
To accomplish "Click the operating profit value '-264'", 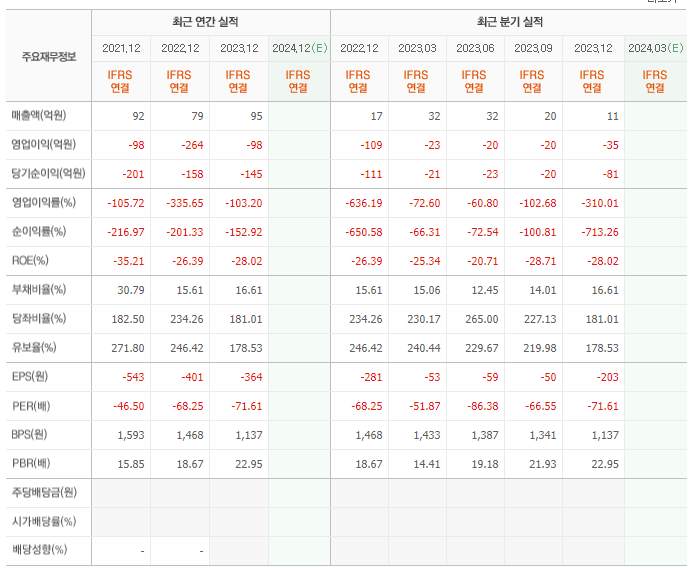I will coord(192,145).
